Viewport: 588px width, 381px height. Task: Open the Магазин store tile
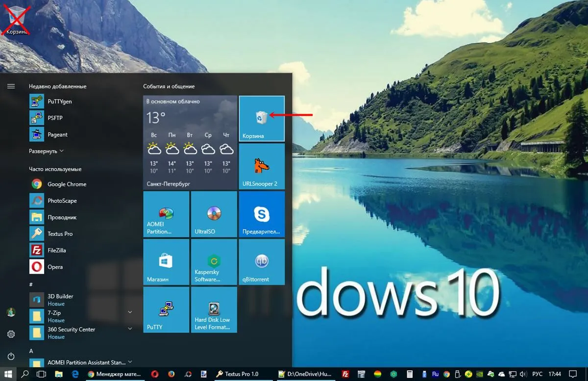166,262
